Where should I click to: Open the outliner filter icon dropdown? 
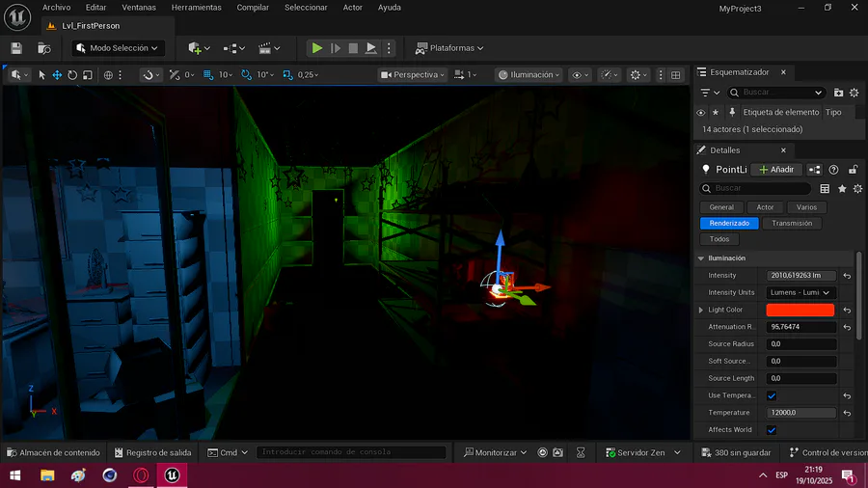pos(709,93)
